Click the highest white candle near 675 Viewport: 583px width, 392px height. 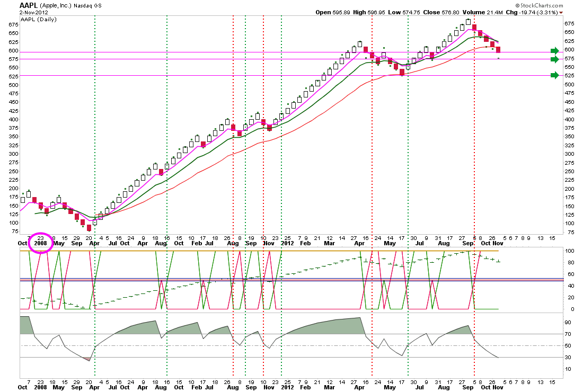(468, 22)
